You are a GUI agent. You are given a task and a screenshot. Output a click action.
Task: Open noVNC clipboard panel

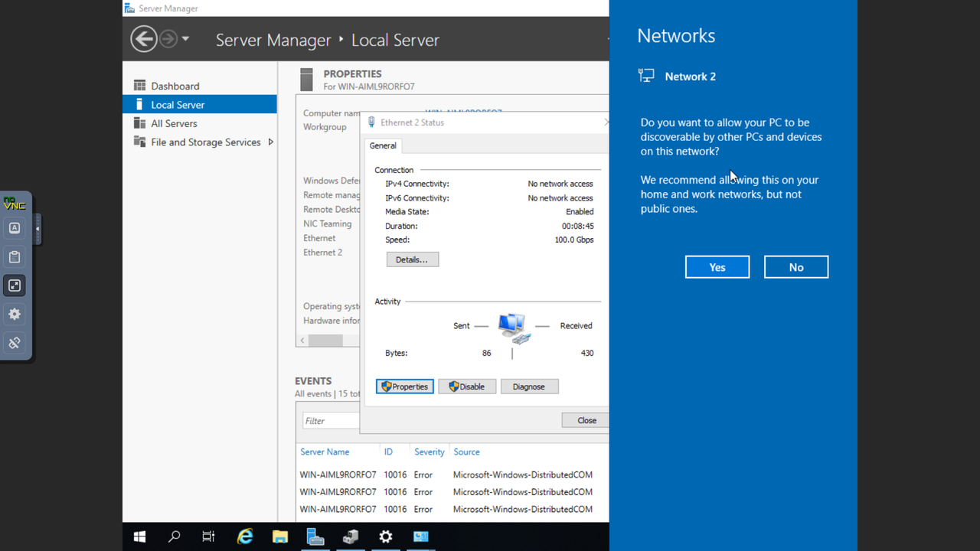(15, 256)
